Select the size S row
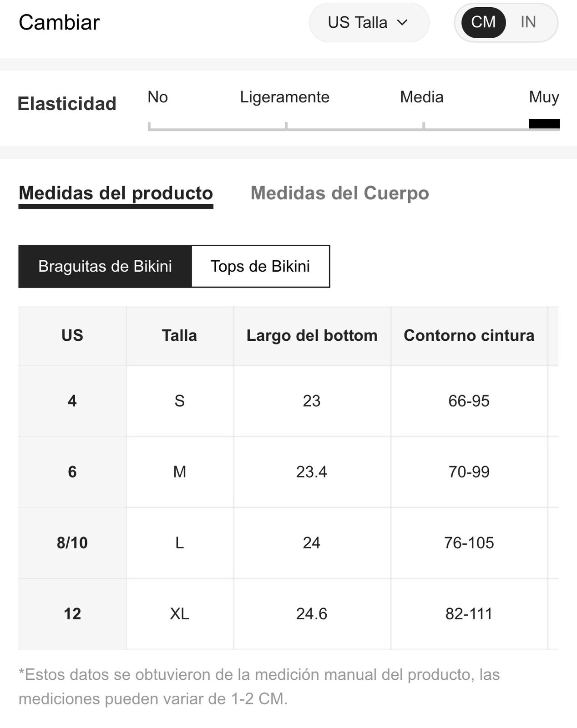This screenshot has height=728, width=577. point(288,401)
